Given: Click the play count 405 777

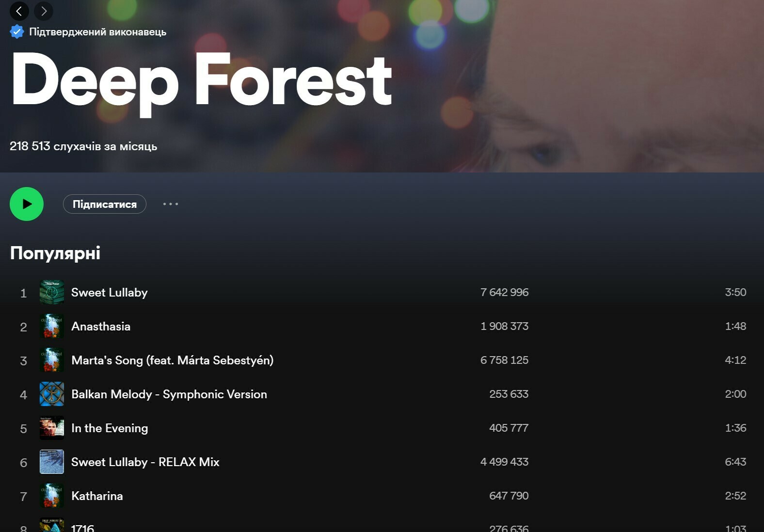Looking at the screenshot, I should (509, 428).
